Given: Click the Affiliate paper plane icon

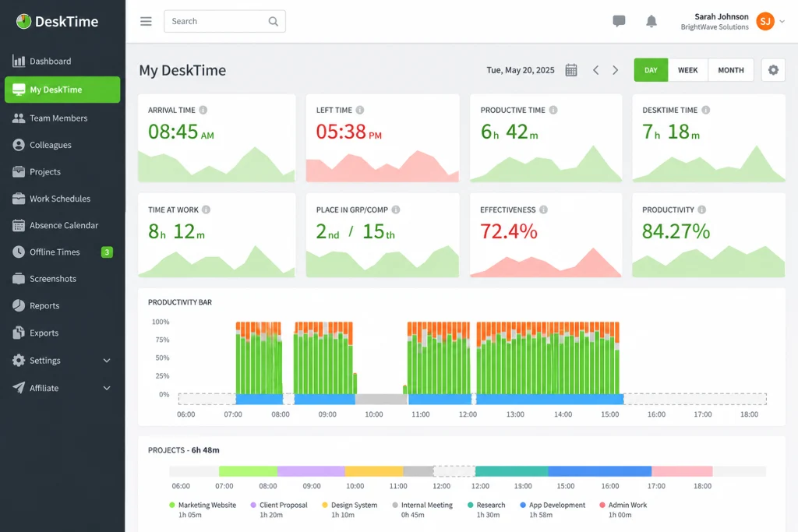Looking at the screenshot, I should click(x=19, y=388).
